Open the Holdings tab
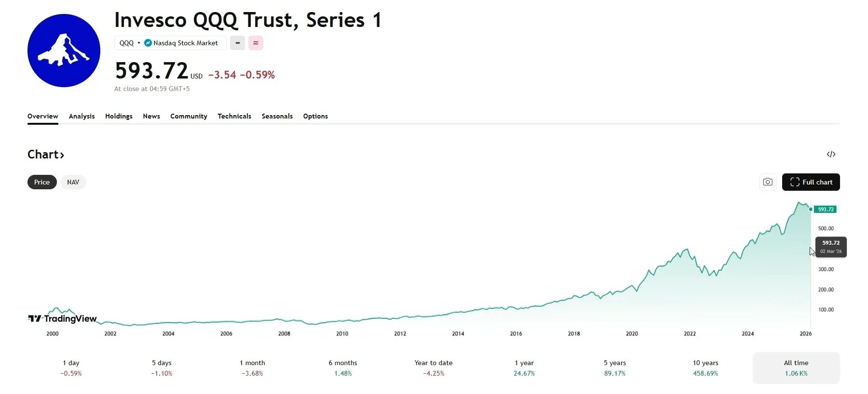This screenshot has width=868, height=394. point(119,116)
